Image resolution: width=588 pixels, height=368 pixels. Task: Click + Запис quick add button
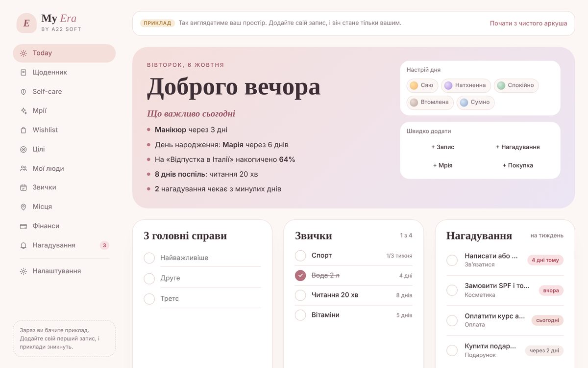coord(443,147)
